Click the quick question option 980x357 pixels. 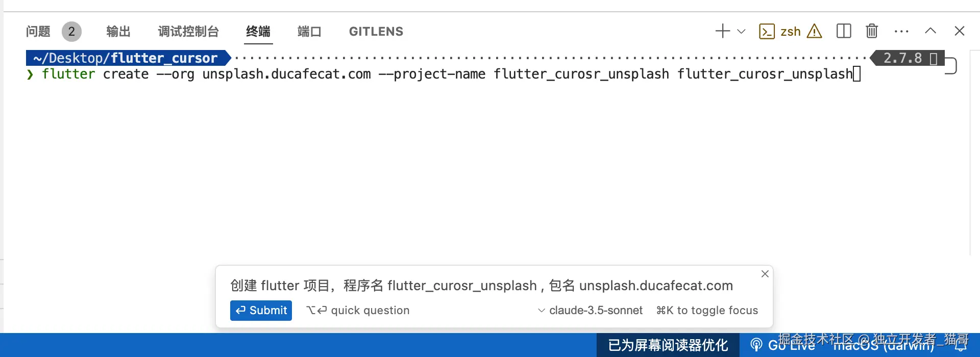[x=358, y=311]
